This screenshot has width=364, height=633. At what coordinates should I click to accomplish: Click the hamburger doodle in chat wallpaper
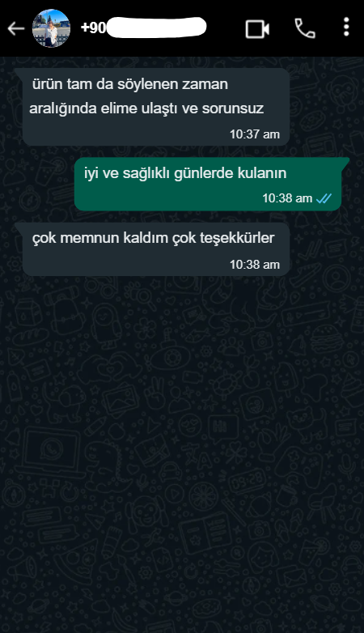click(x=327, y=339)
